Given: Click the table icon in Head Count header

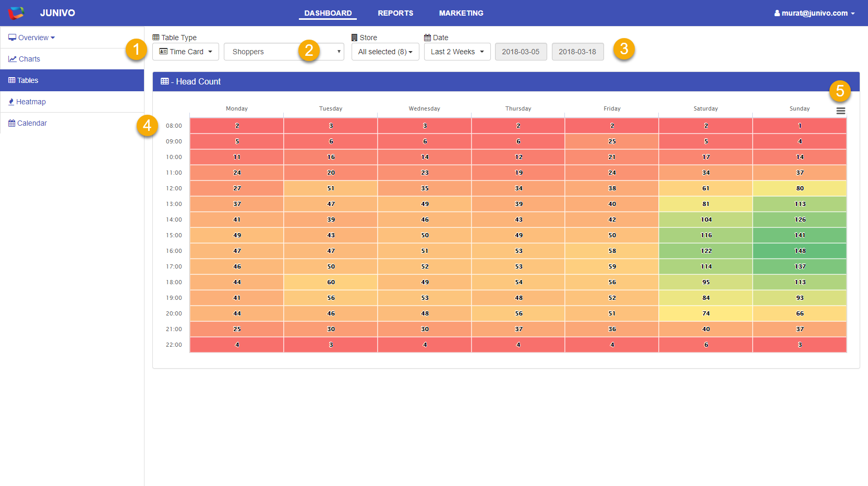Looking at the screenshot, I should (x=165, y=81).
